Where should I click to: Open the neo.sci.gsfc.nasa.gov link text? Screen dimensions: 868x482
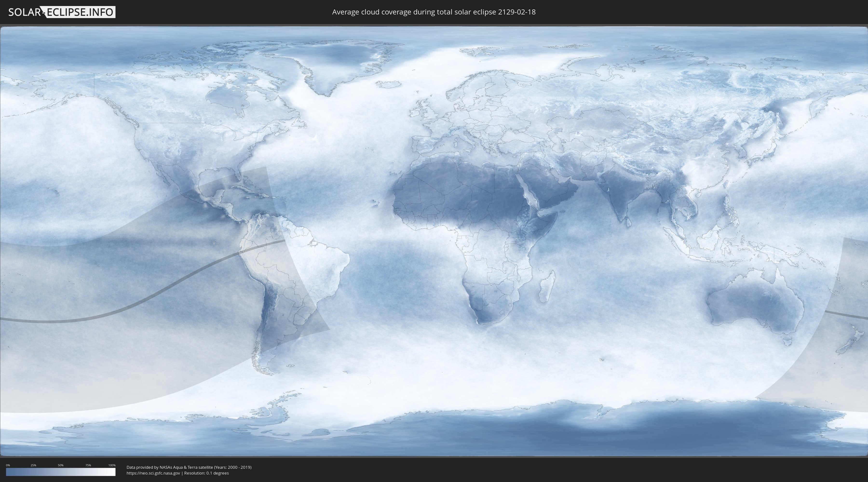point(153,473)
